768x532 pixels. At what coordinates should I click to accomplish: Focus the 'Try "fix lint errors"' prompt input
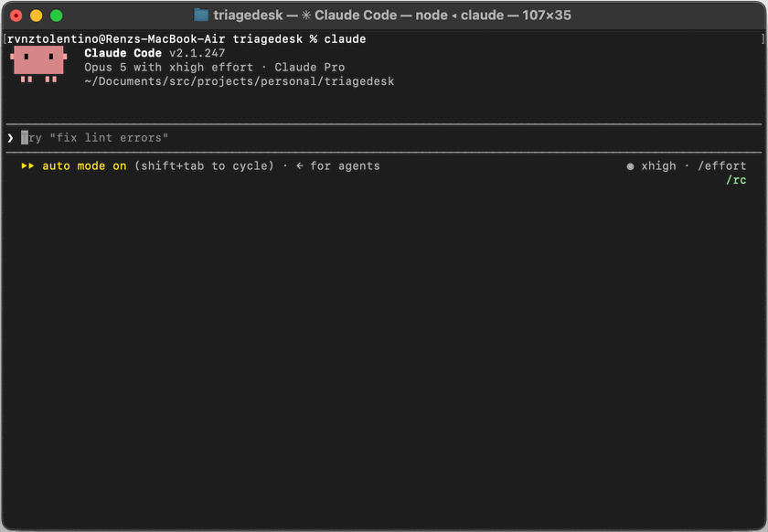click(383, 138)
